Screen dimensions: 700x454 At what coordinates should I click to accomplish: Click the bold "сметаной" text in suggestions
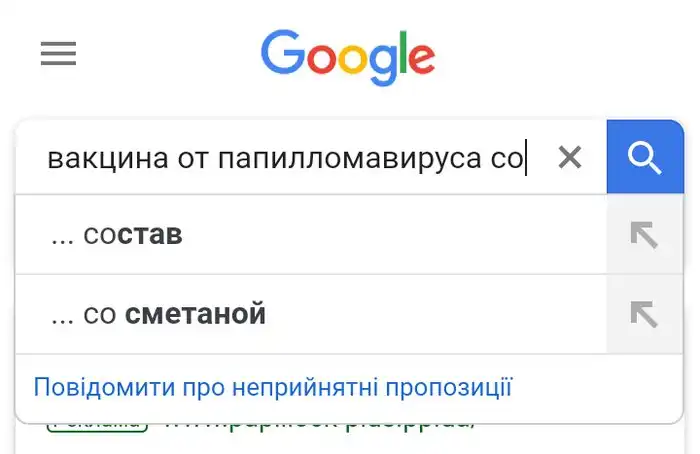tap(195, 315)
